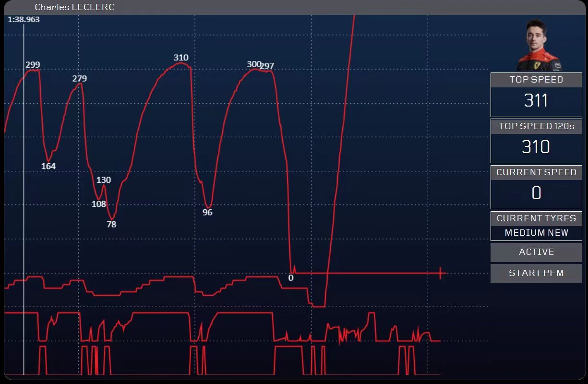Select the TOP SPEED 120s header
The image size is (588, 384).
536,126
